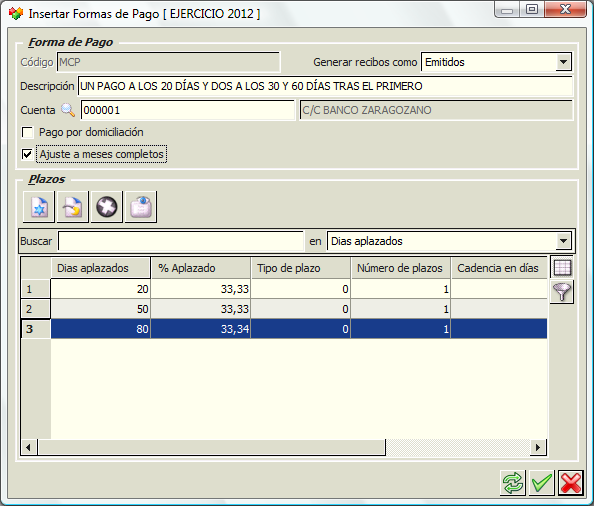Screen dimensions: 594x506
Task: Click the 33,33 cell in row 1
Action: coord(201,289)
